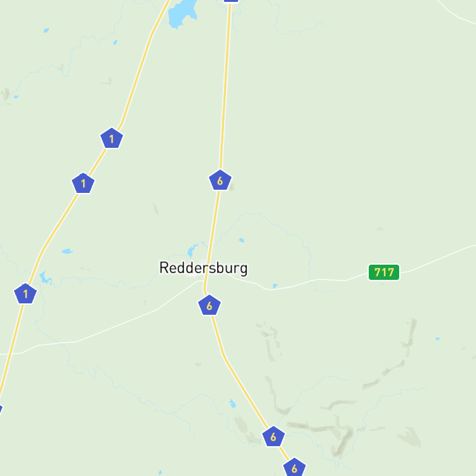
Task: Click the cut-off shield at top map edge
Action: (x=231, y=1)
